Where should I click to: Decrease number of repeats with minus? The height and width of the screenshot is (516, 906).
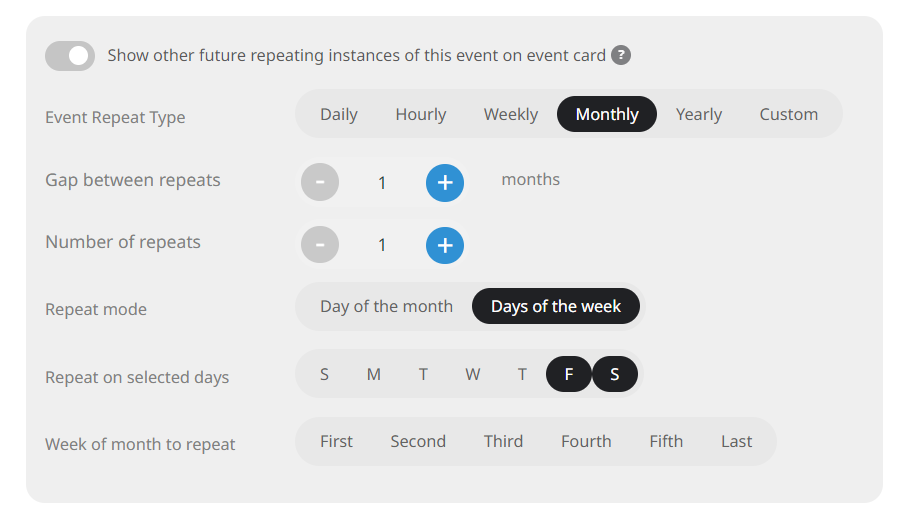click(x=320, y=244)
